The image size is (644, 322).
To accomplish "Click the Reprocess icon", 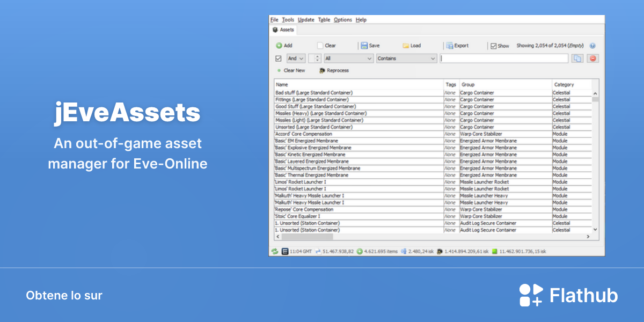I will pos(322,70).
